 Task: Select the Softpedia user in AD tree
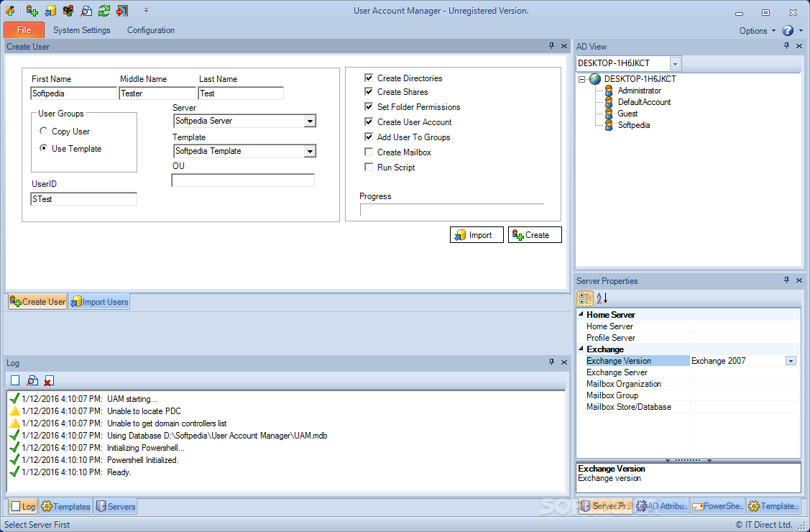[x=634, y=125]
